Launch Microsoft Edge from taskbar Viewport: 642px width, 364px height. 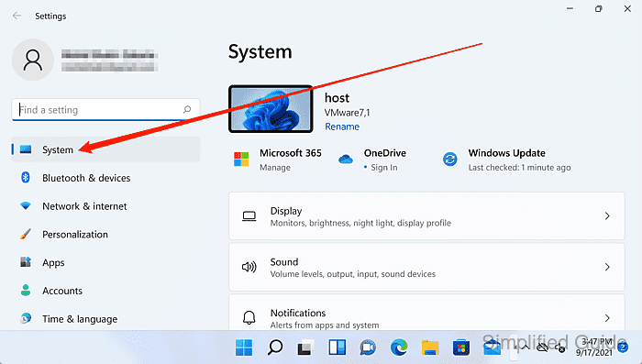point(399,347)
